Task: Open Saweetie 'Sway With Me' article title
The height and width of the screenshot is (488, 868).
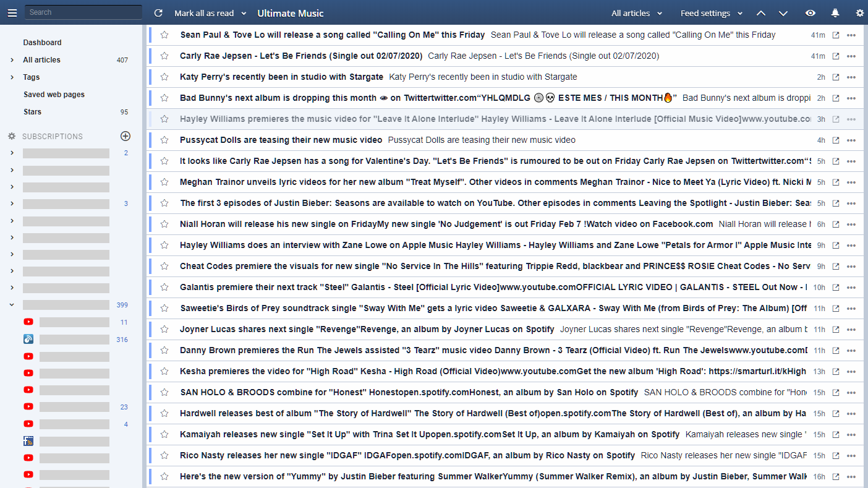Action: (494, 308)
